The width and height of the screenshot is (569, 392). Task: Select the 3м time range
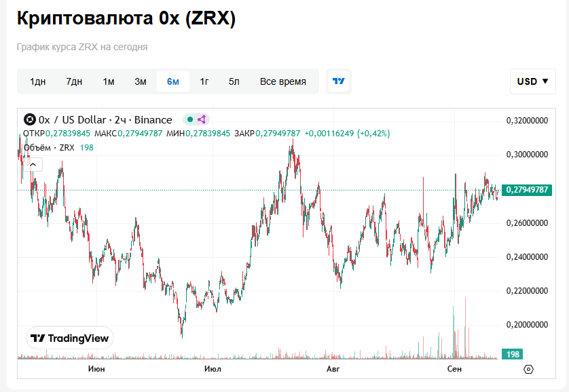pyautogui.click(x=141, y=81)
